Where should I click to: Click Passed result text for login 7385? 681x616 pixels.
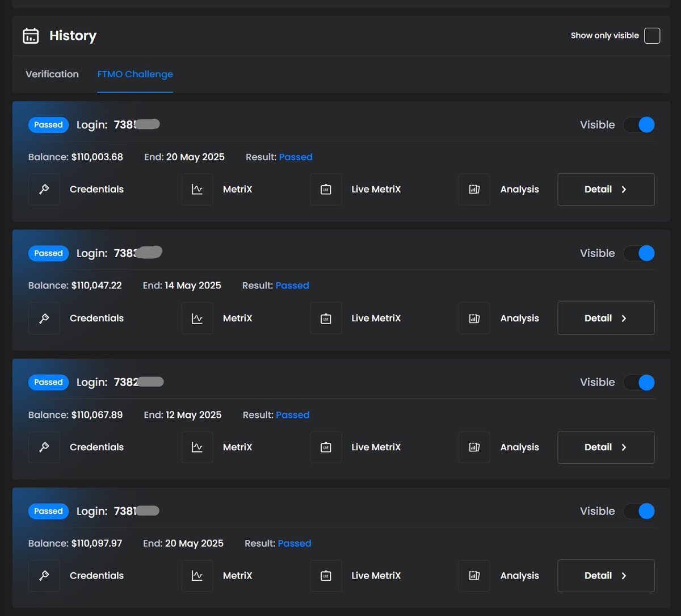click(296, 157)
